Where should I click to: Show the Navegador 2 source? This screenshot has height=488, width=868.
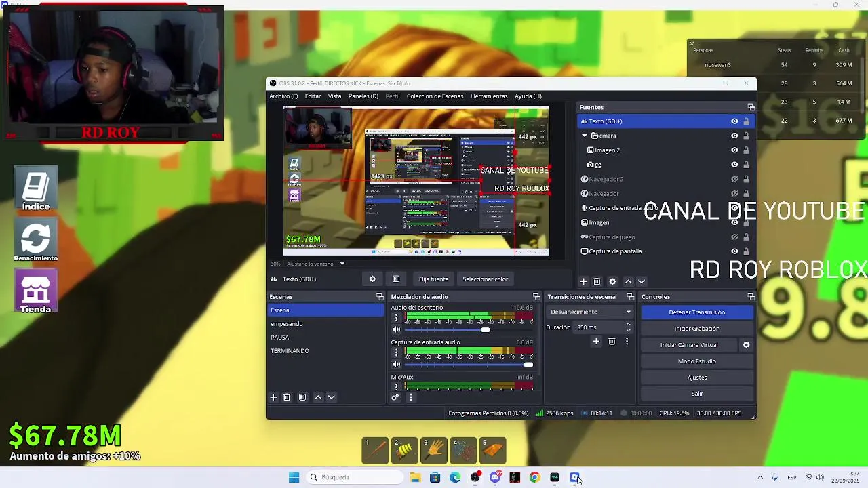pyautogui.click(x=734, y=180)
